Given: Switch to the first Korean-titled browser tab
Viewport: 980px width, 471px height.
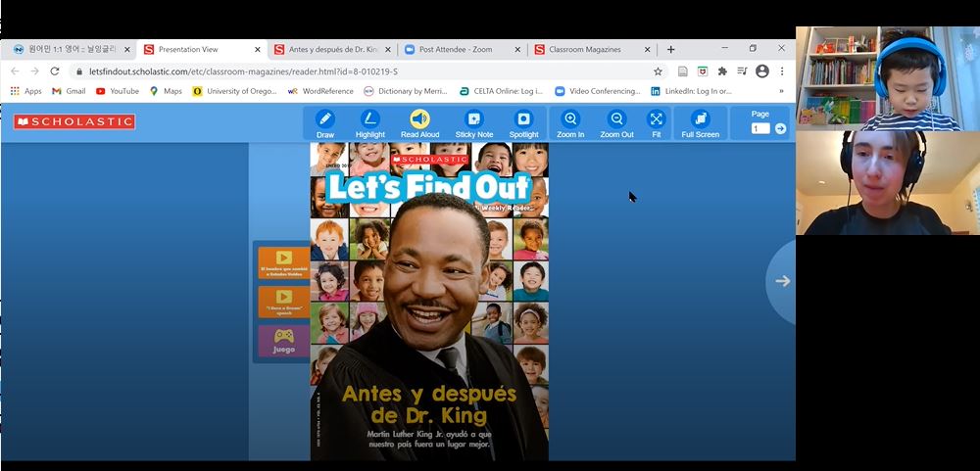Looking at the screenshot, I should point(72,49).
